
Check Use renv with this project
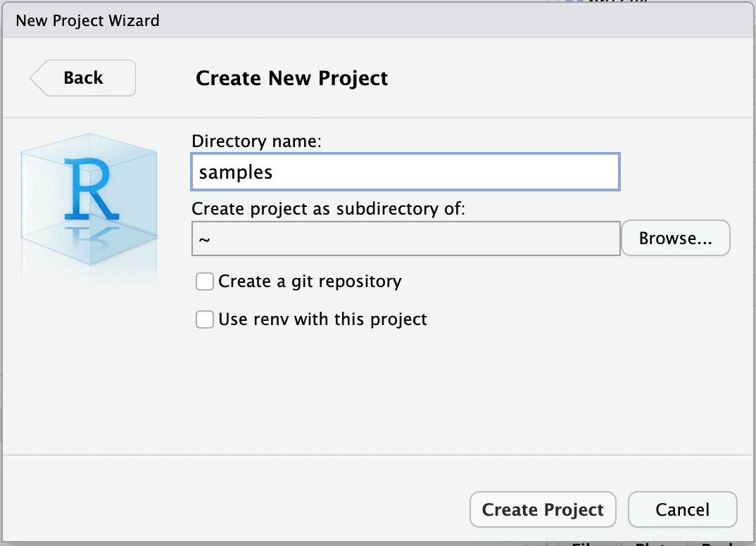click(x=204, y=319)
